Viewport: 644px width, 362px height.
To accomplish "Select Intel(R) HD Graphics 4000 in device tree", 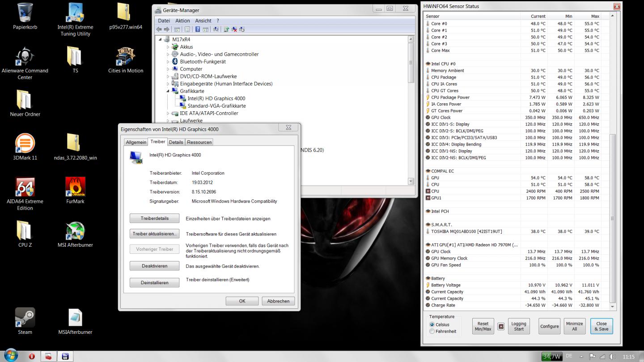I will 216,98.
